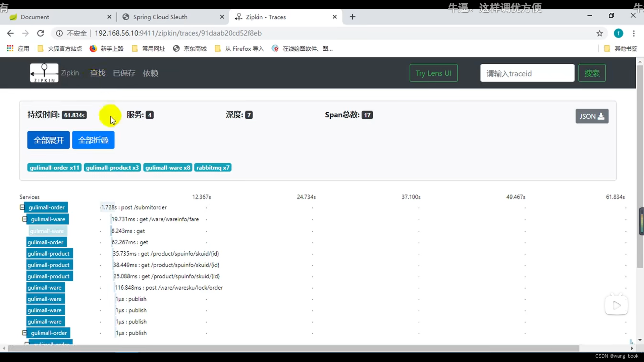Select the 35.735ms spuinfo span

[166, 254]
